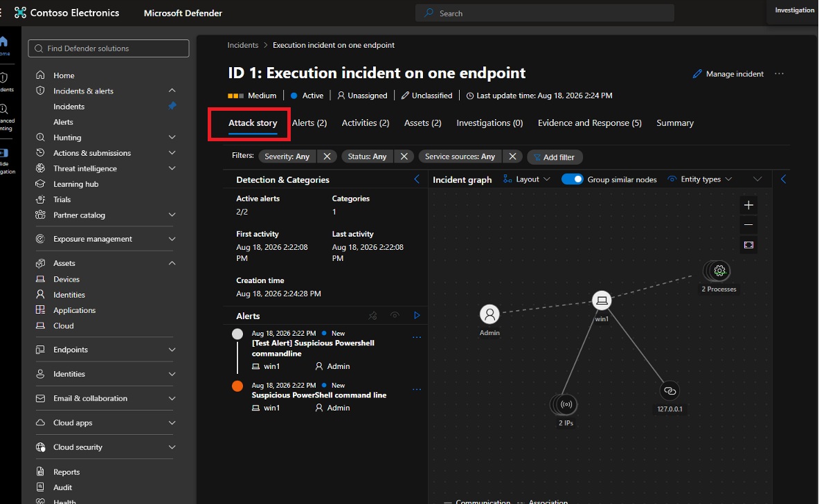The image size is (819, 504).
Task: Go back to Incidents breadcrumb
Action: click(x=243, y=45)
